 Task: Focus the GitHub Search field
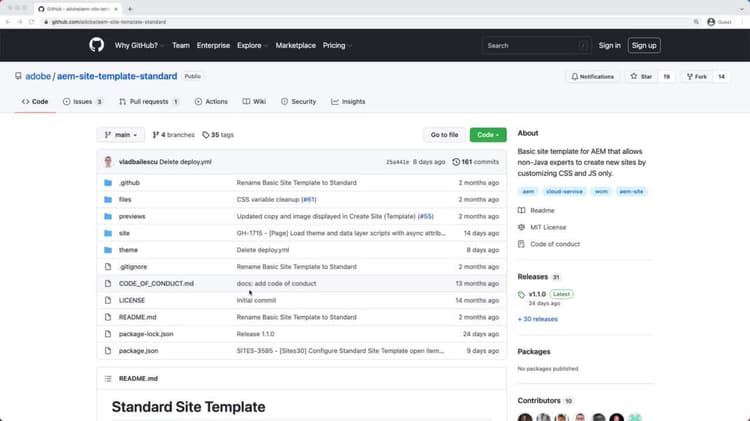point(537,45)
